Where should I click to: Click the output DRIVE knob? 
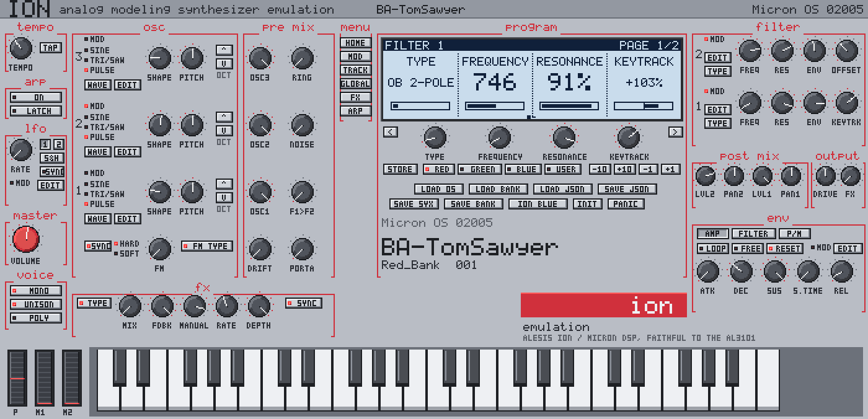pos(825,177)
